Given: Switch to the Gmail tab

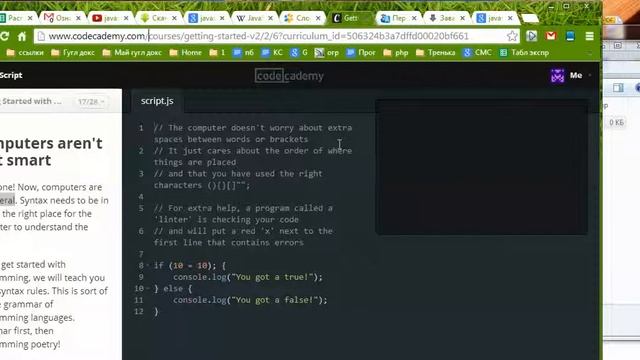Looking at the screenshot, I should (x=61, y=18).
